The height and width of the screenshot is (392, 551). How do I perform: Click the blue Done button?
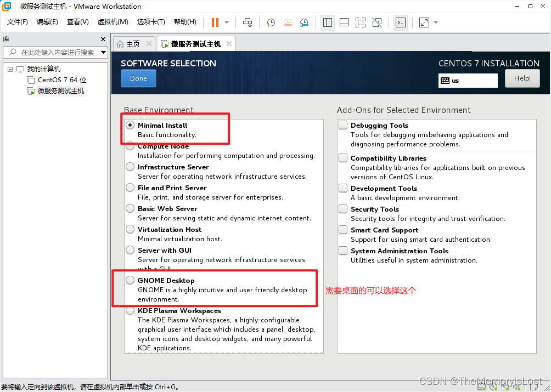138,78
